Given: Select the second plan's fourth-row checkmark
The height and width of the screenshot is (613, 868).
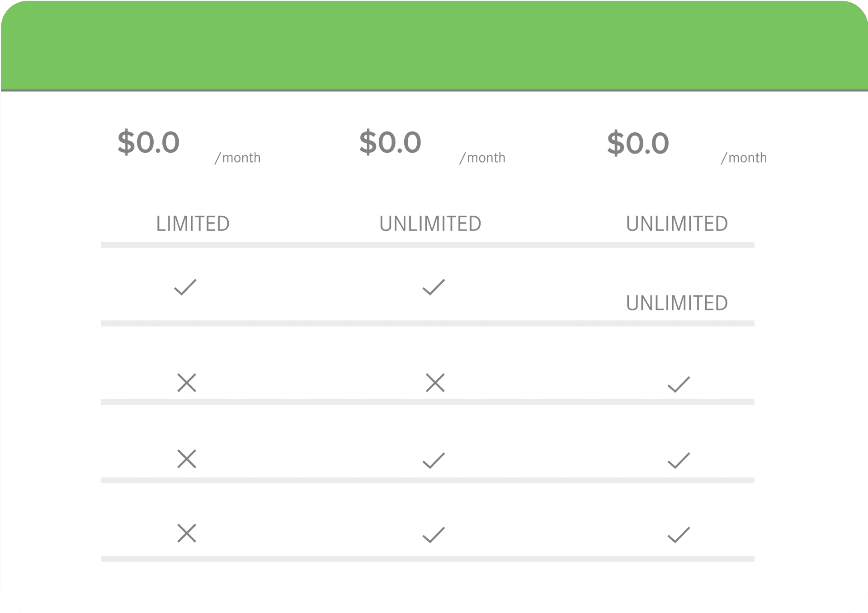Looking at the screenshot, I should (x=434, y=460).
